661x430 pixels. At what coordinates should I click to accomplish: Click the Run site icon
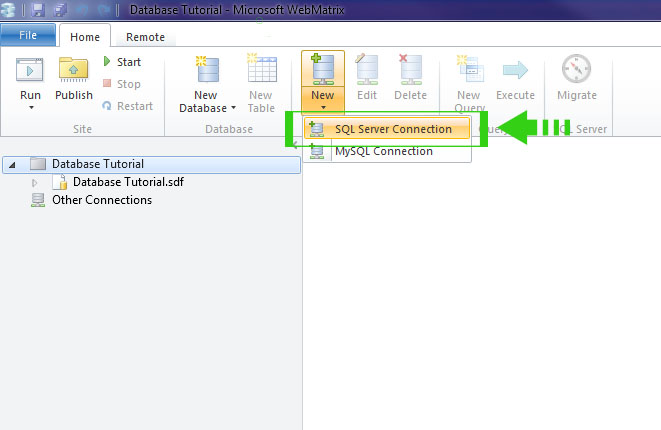tap(30, 70)
